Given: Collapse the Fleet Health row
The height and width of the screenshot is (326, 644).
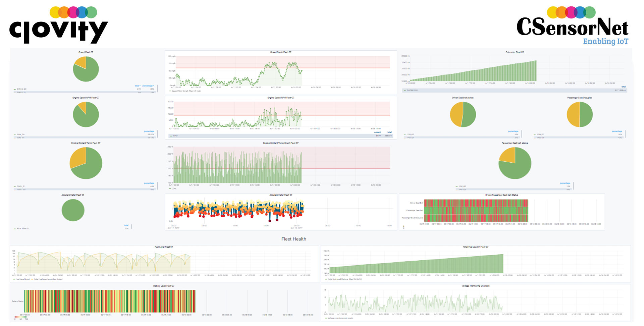Looking at the screenshot, I should point(293,239).
